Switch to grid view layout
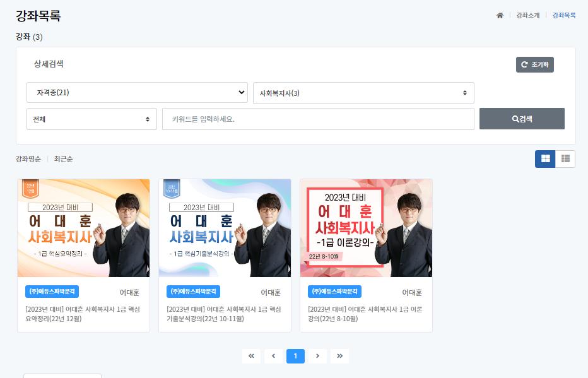The height and width of the screenshot is (378, 588). pyautogui.click(x=545, y=158)
